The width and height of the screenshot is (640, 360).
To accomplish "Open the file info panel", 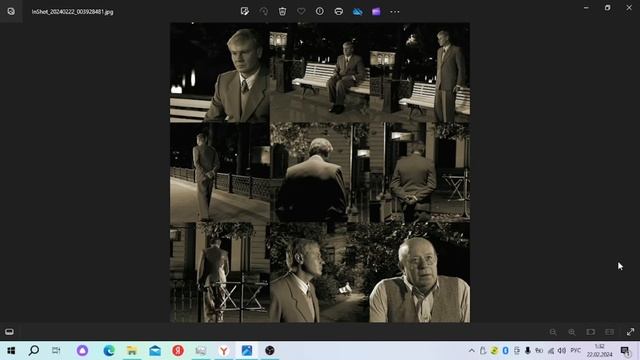I will (x=320, y=11).
